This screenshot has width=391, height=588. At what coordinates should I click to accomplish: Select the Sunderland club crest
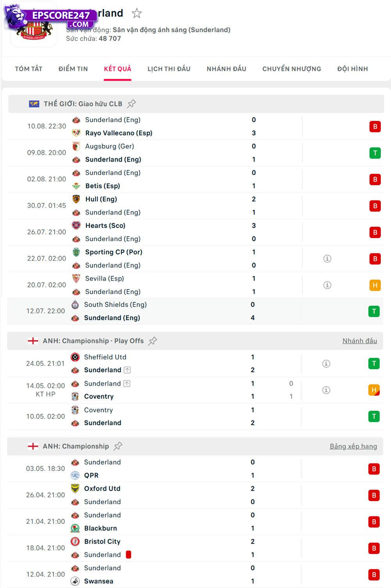[34, 31]
